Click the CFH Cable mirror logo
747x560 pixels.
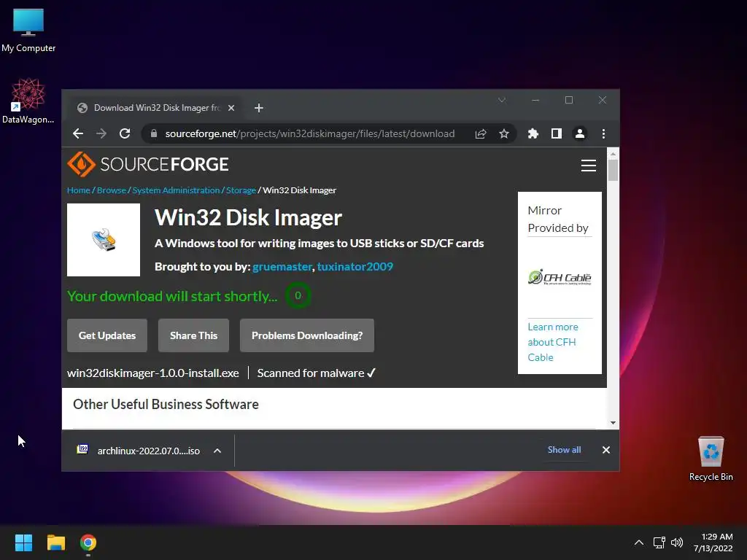pos(560,277)
